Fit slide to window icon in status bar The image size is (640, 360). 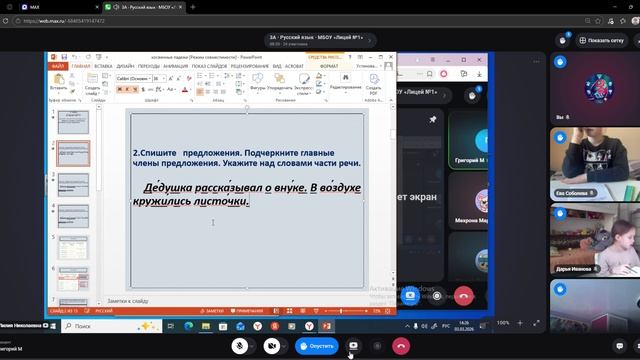[387, 311]
